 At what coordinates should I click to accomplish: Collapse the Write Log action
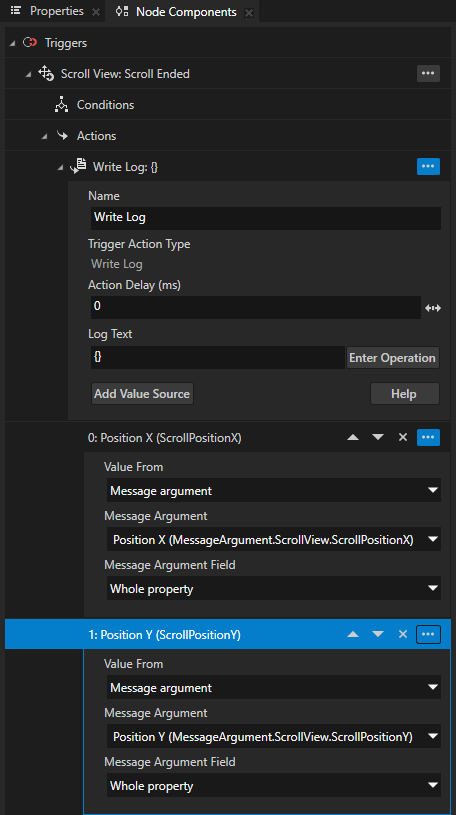point(60,167)
